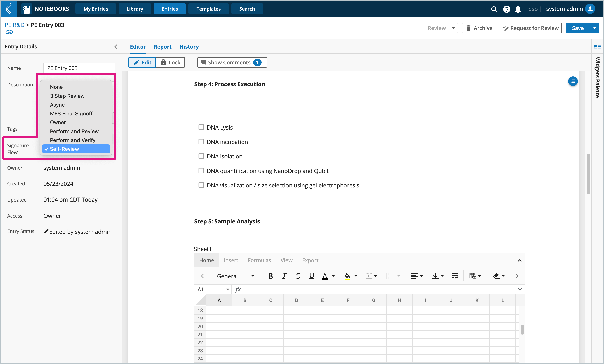Open the notifications bell icon
This screenshot has height=364, width=604.
click(x=518, y=9)
